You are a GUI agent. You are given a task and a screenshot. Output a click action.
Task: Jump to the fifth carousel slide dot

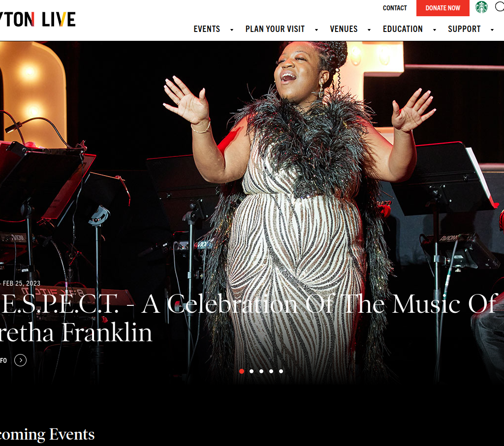[x=281, y=371]
